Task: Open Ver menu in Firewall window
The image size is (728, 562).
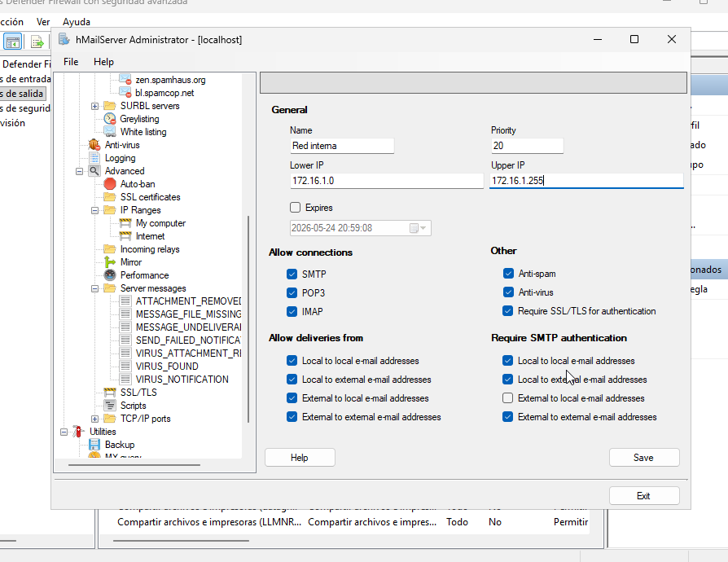Action: click(x=43, y=22)
